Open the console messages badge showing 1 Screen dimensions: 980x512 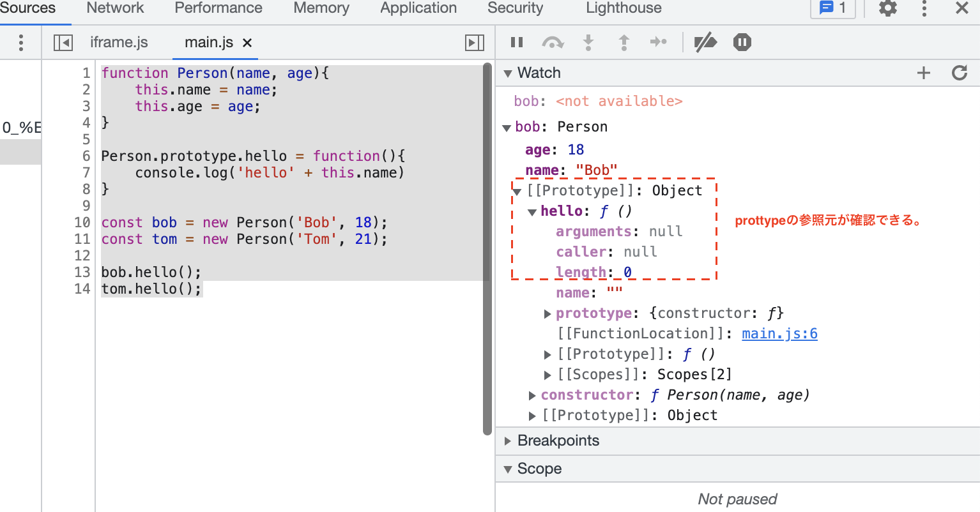833,8
